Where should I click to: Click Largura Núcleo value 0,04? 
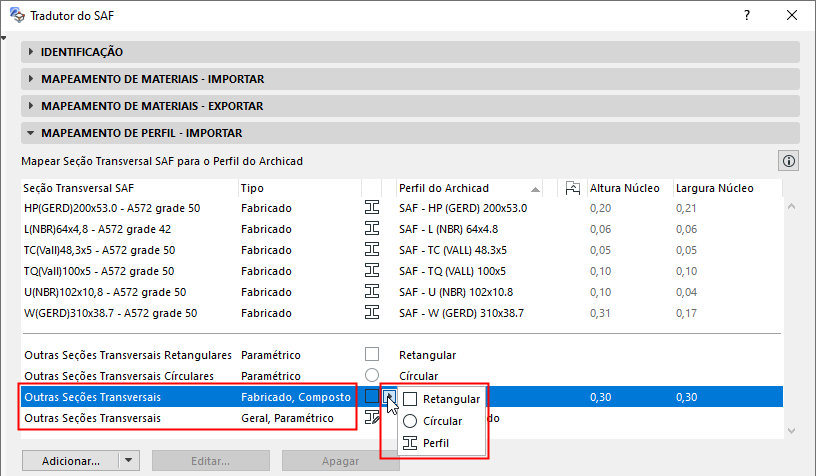tap(686, 292)
